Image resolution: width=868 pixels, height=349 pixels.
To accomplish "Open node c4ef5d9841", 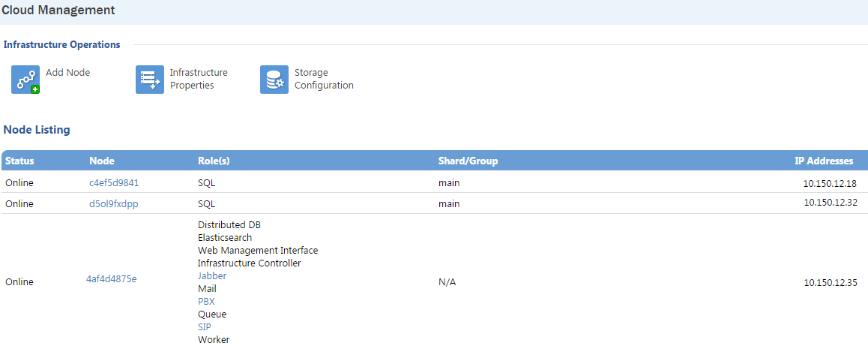I will [114, 183].
